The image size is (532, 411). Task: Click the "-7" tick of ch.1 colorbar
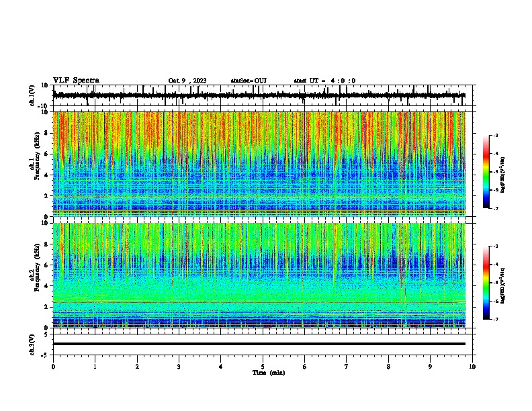(x=496, y=208)
